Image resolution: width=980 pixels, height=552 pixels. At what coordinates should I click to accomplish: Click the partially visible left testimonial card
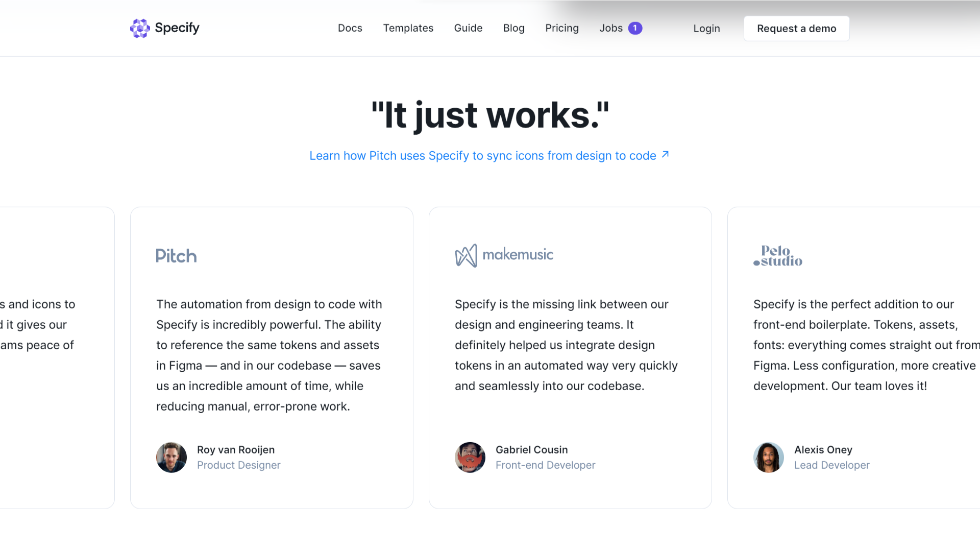57,357
